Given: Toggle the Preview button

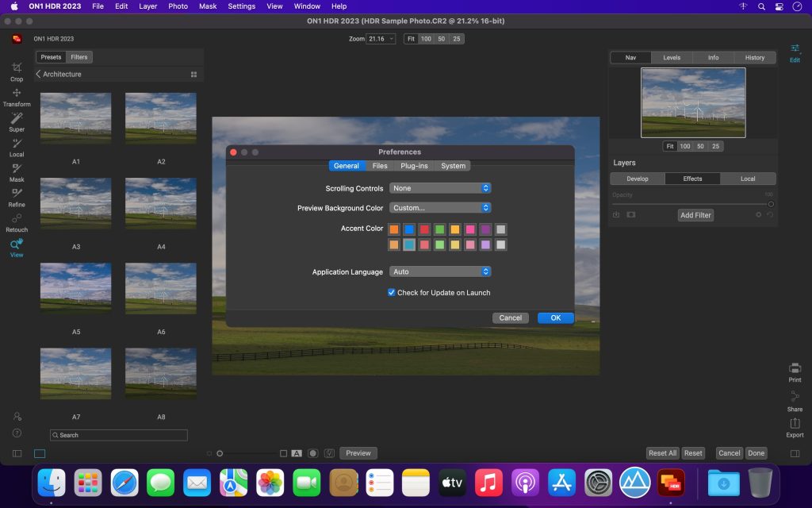Looking at the screenshot, I should pyautogui.click(x=358, y=453).
